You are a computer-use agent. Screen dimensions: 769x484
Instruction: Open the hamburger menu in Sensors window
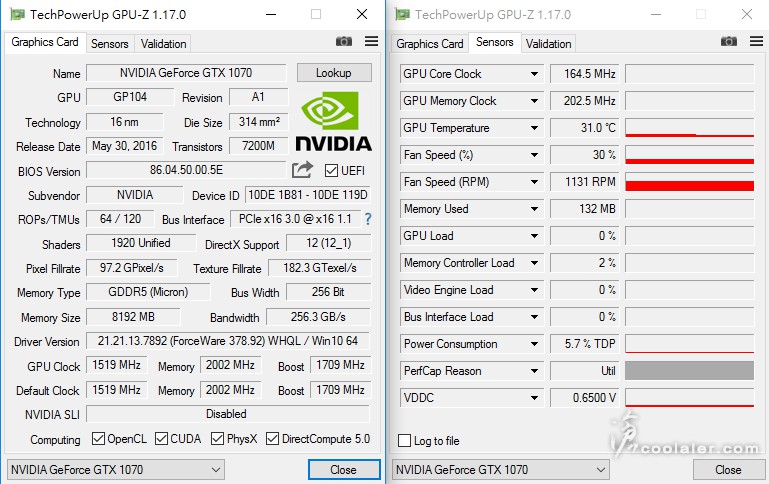756,42
